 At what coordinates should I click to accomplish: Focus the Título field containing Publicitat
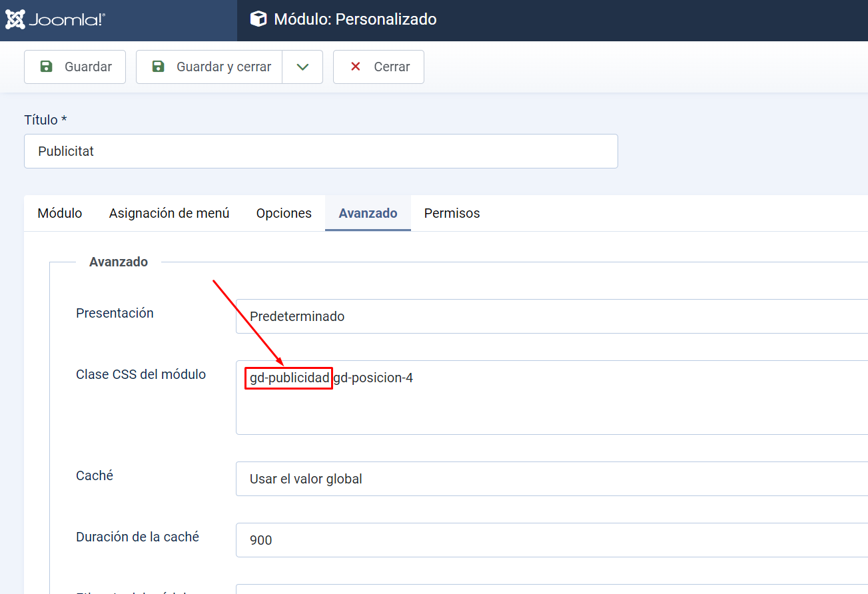(320, 151)
